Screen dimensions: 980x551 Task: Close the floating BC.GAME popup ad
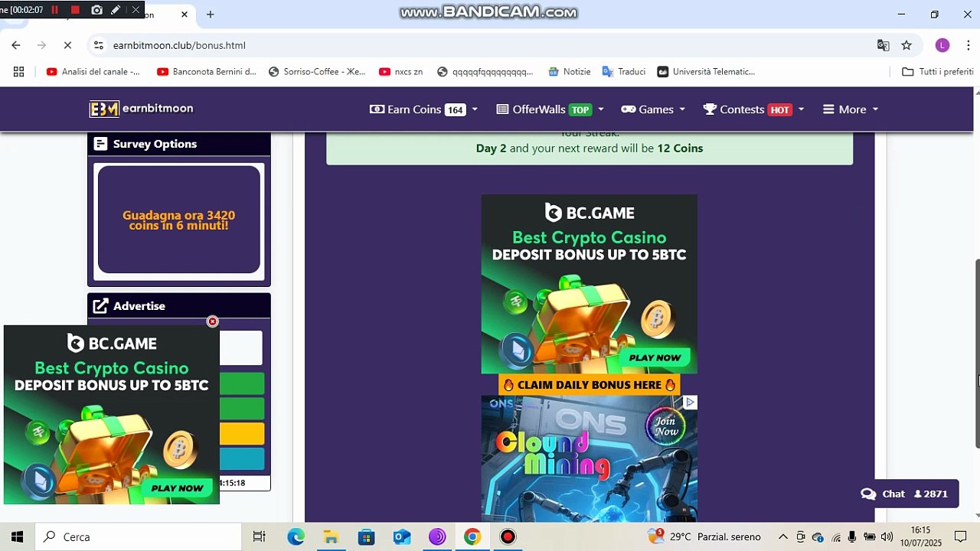click(212, 321)
